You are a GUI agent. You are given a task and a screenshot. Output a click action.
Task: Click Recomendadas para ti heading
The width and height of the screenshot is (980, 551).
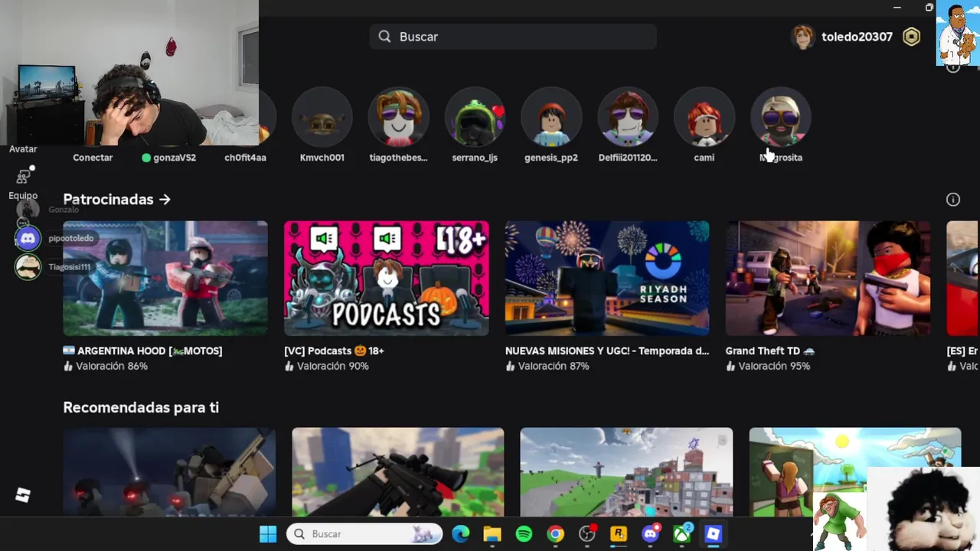tap(141, 408)
